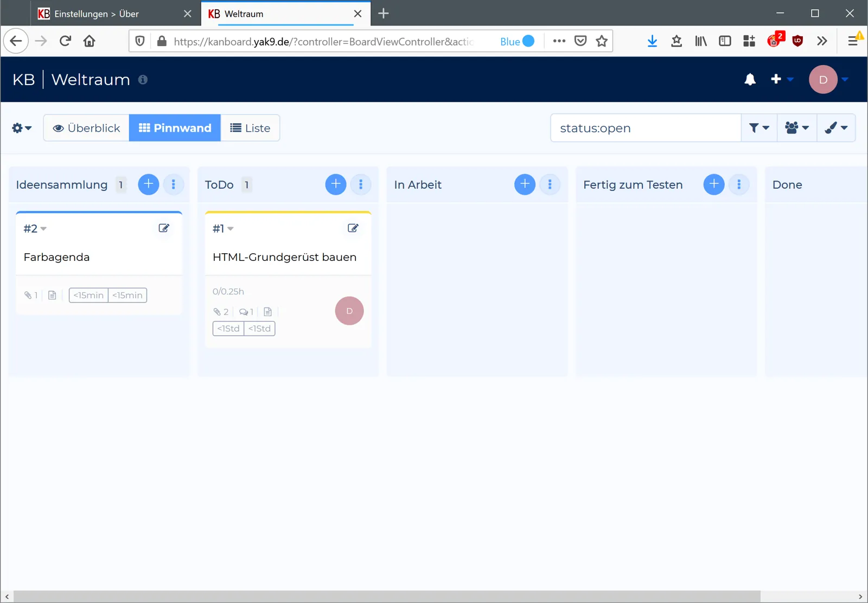Viewport: 868px width, 603px height.
Task: Open the Ideensammlung column options menu
Action: (x=174, y=184)
